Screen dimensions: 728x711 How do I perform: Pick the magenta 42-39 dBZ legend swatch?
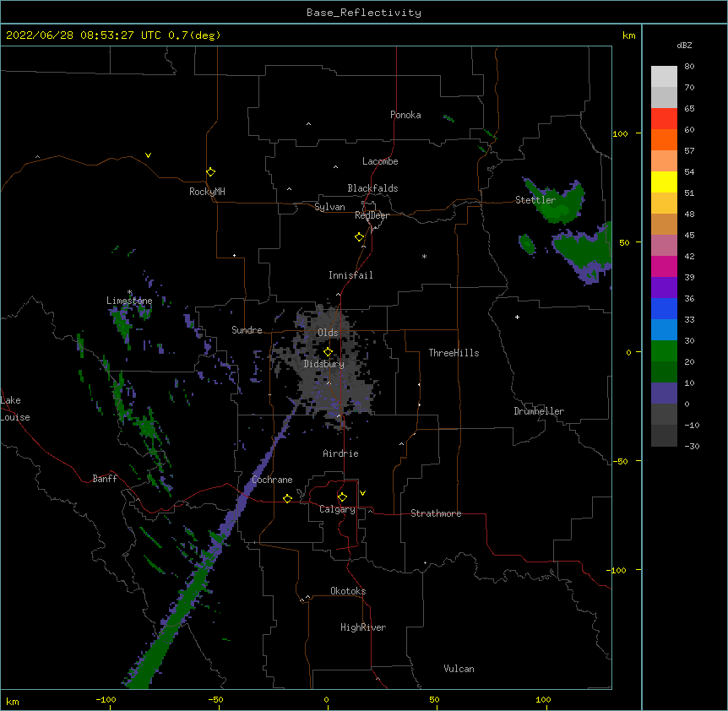point(664,266)
